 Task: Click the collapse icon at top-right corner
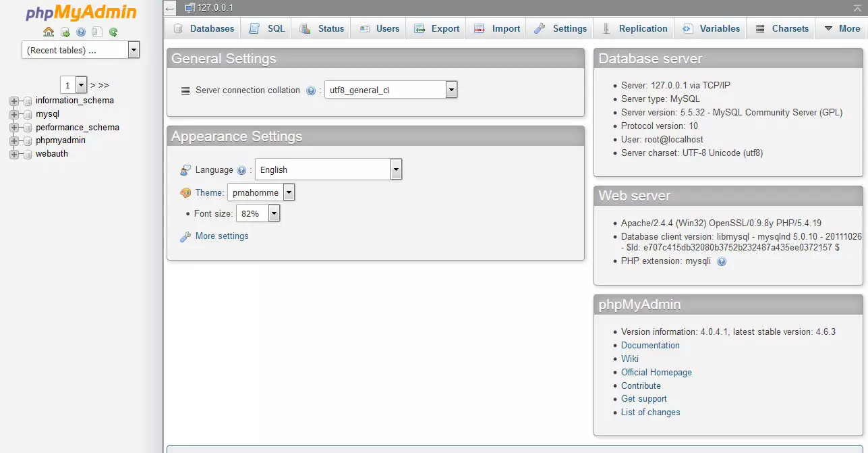coord(857,7)
